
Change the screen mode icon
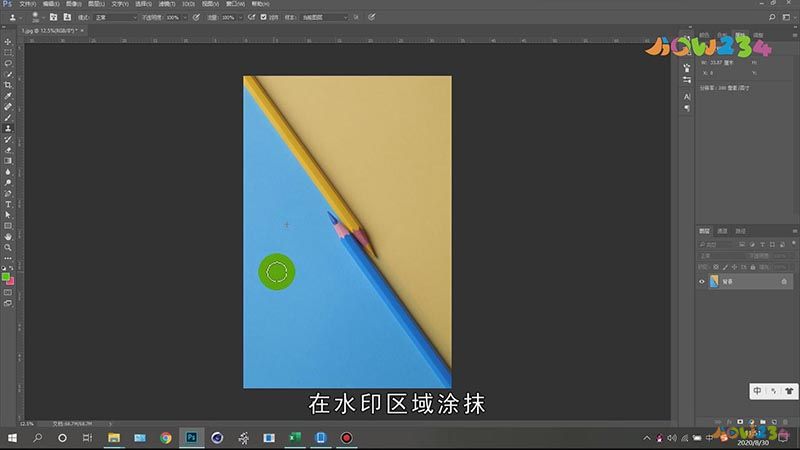[x=8, y=303]
